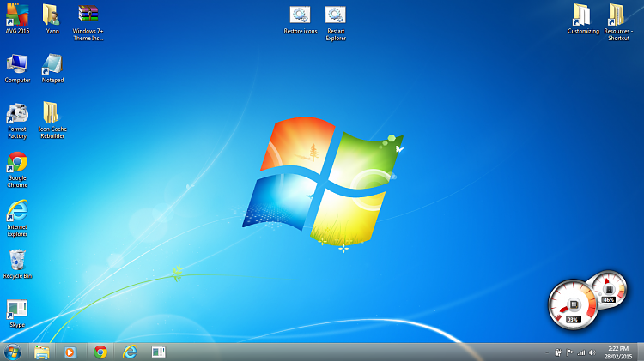Image resolution: width=644 pixels, height=361 pixels.
Task: Select the Icon Cache Rebuilder folder
Action: point(52,121)
